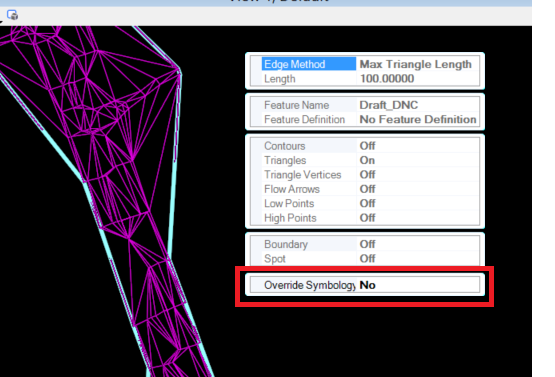
Task: Select the Override Symbology label
Action: point(309,285)
